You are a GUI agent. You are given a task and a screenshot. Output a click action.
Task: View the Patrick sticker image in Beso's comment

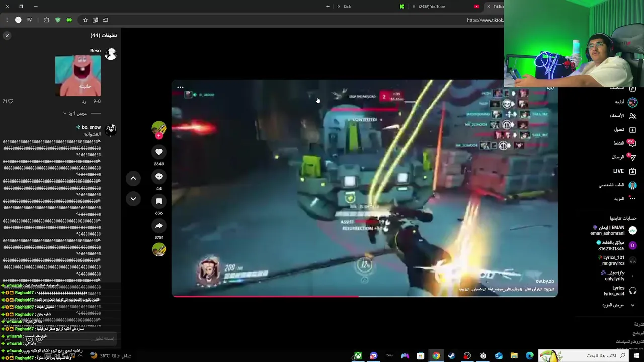click(78, 76)
